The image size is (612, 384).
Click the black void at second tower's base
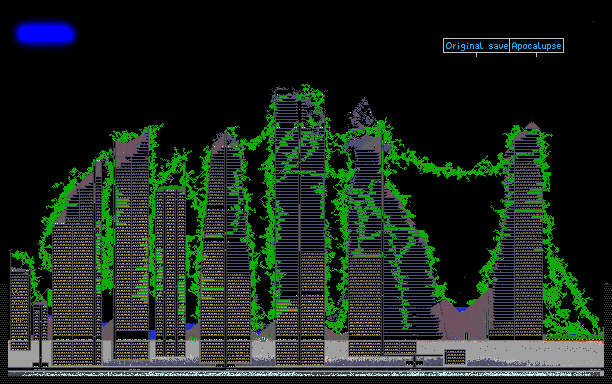[132, 335]
